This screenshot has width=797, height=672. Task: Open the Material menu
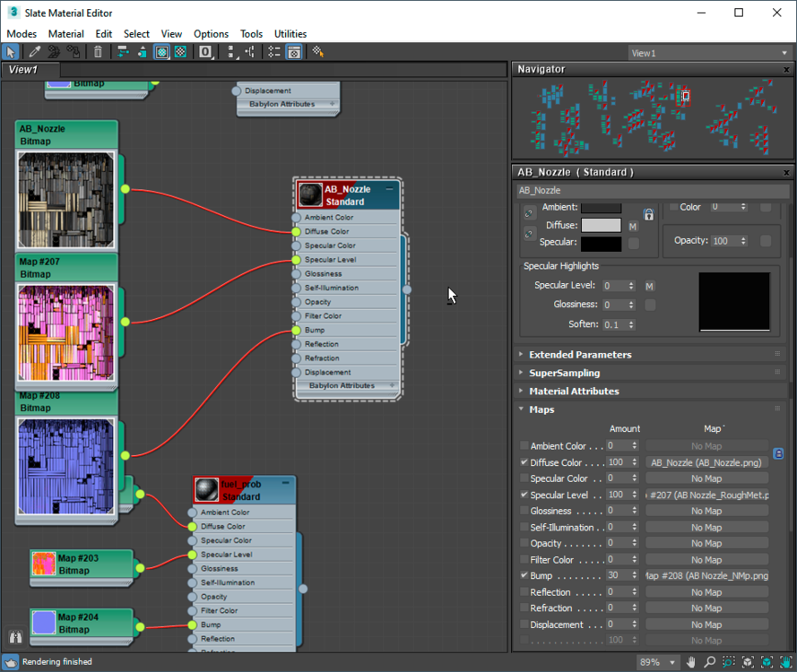coord(65,34)
